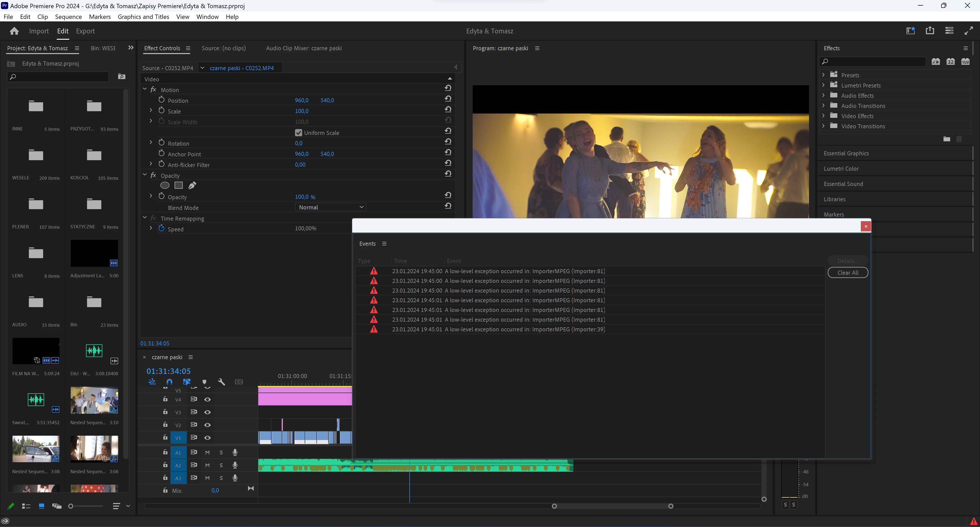Create an ellipse mask under Opacity
Image resolution: width=980 pixels, height=527 pixels.
(x=165, y=185)
